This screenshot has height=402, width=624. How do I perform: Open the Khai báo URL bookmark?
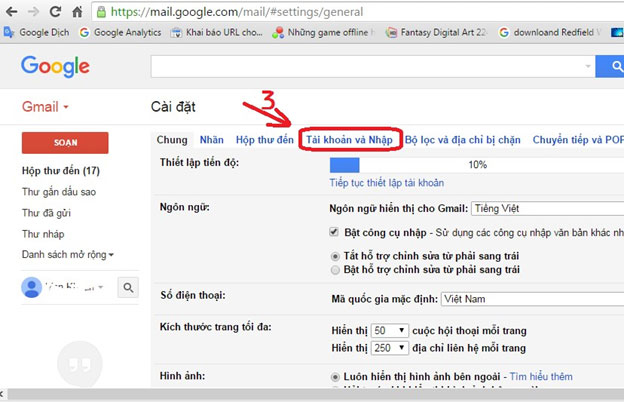click(x=216, y=32)
